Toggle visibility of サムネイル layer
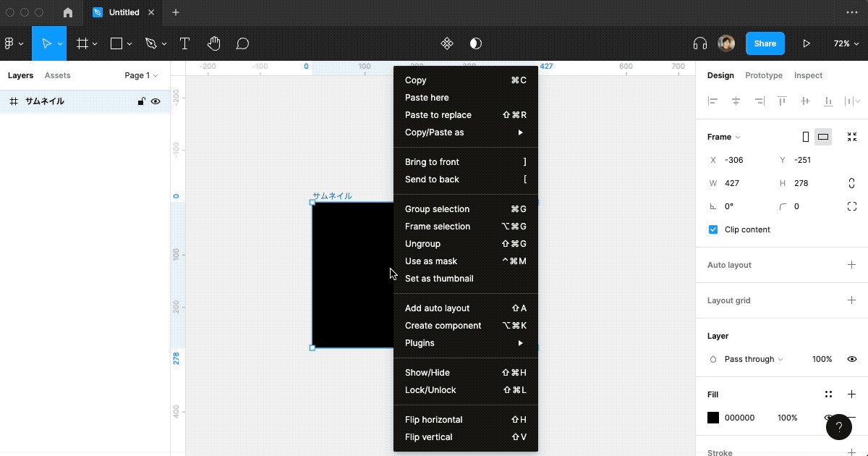868x456 pixels. click(156, 101)
